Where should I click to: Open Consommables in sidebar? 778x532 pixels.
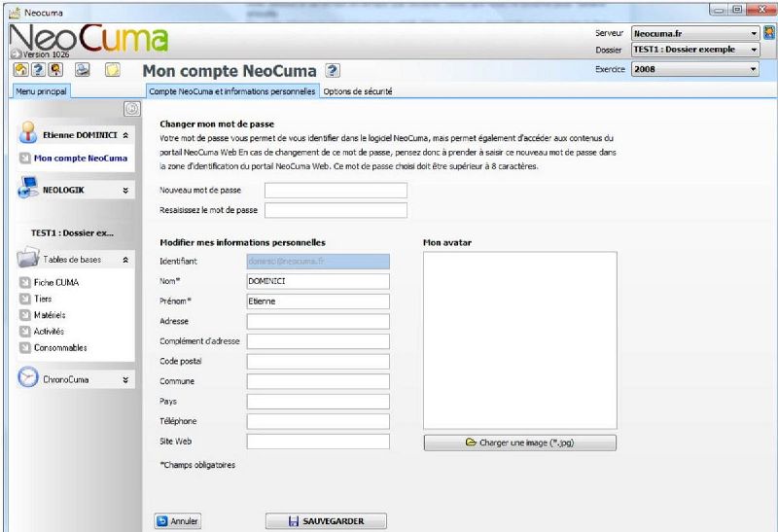(x=60, y=348)
